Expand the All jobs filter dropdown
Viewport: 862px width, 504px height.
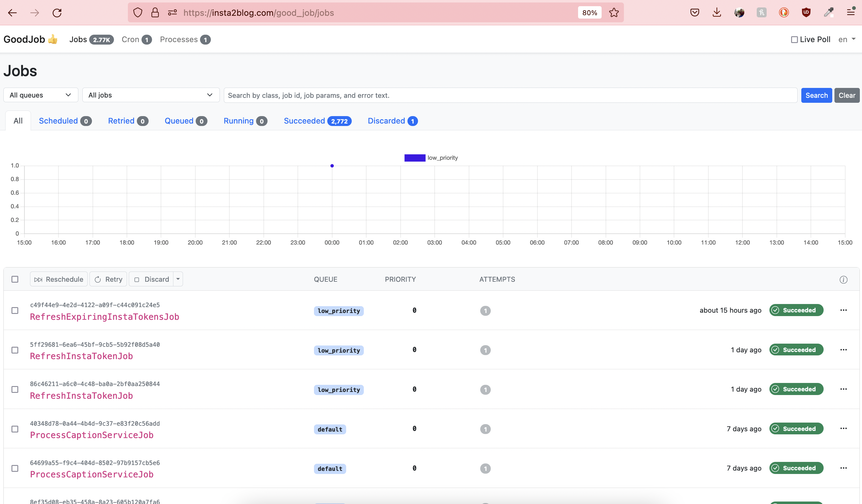pos(150,95)
